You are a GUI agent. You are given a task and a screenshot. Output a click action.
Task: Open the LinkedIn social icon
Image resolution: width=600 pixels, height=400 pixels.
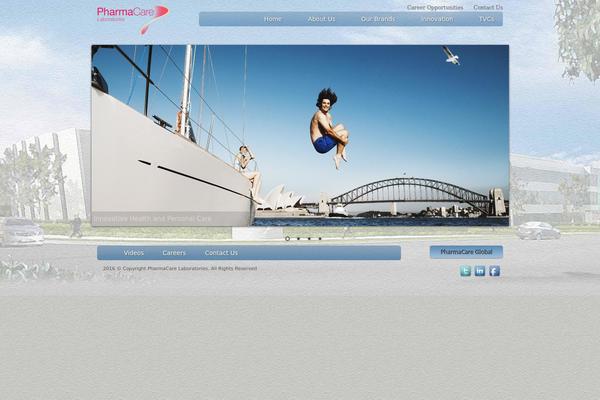coord(480,271)
